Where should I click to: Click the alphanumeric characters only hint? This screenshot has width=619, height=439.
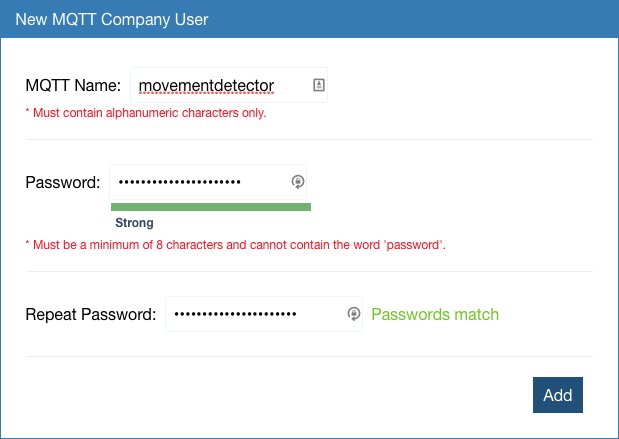(150, 113)
